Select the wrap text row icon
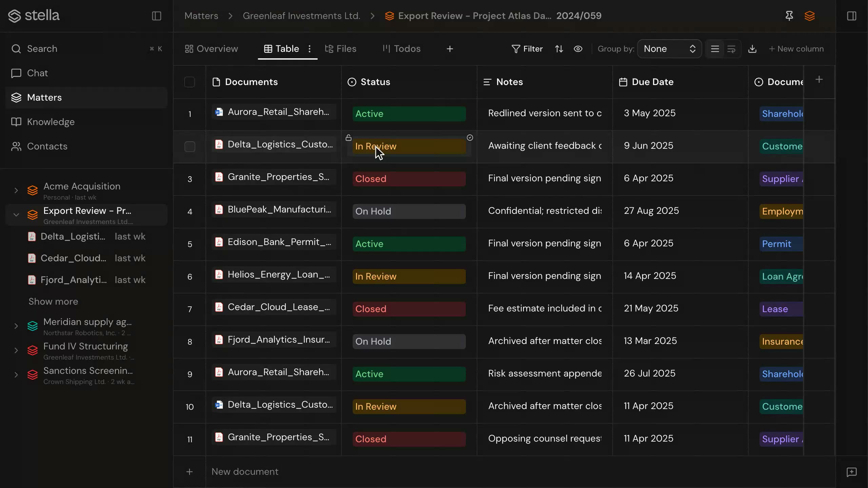 point(731,49)
